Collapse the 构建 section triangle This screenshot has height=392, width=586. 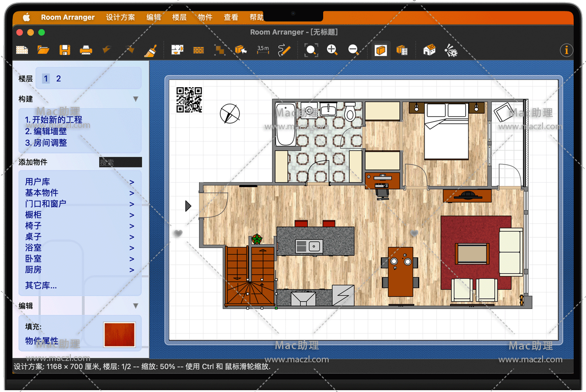click(135, 99)
